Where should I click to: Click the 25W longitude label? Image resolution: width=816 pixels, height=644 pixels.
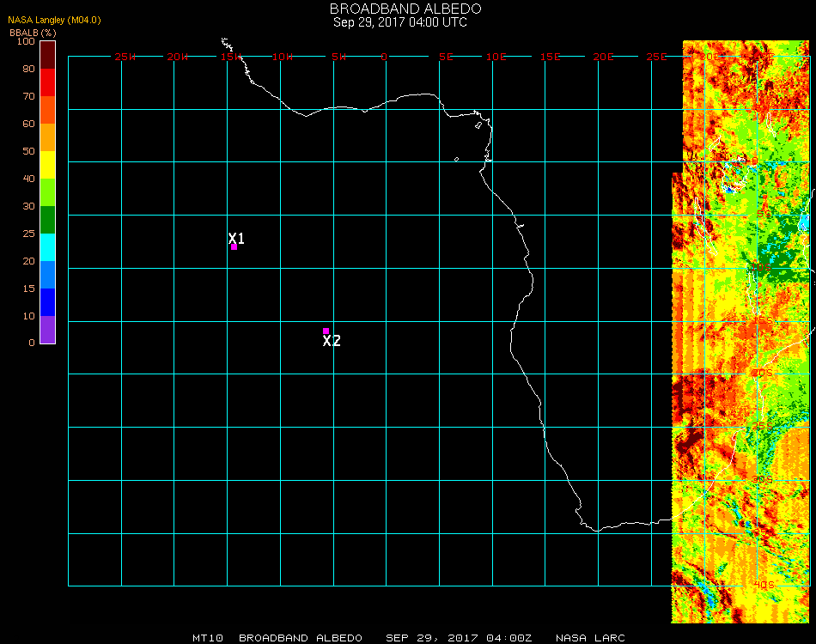coord(125,57)
